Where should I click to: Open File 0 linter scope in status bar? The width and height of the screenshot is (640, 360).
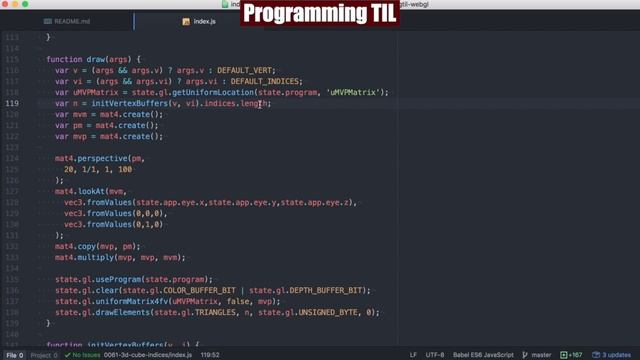click(x=15, y=355)
